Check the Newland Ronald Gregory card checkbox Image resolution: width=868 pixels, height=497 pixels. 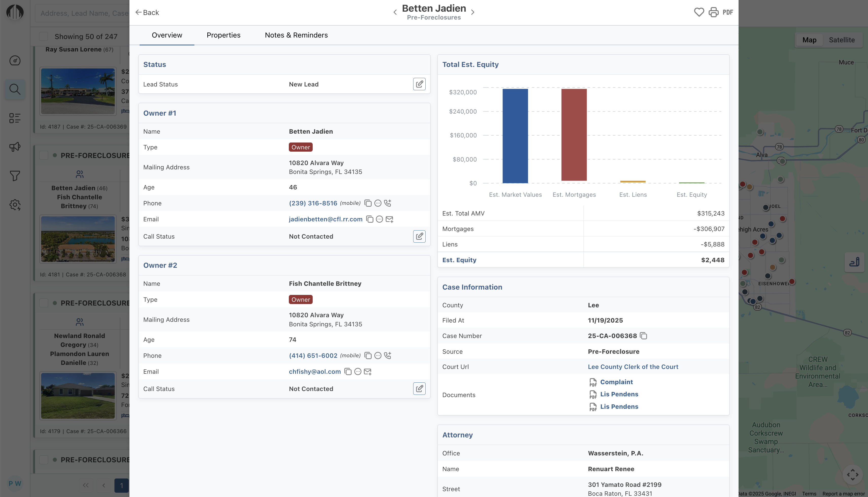pos(44,303)
